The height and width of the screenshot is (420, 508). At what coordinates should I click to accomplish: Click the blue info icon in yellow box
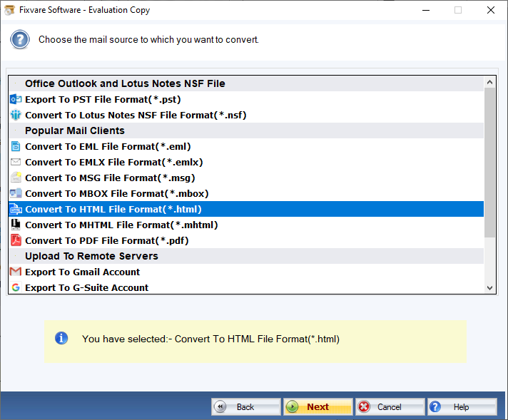(x=61, y=339)
